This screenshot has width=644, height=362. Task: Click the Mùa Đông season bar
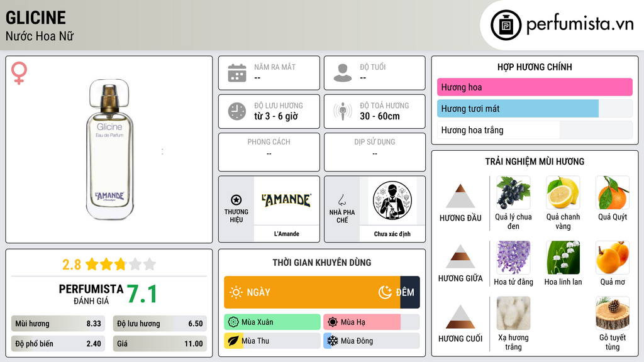[372, 341]
